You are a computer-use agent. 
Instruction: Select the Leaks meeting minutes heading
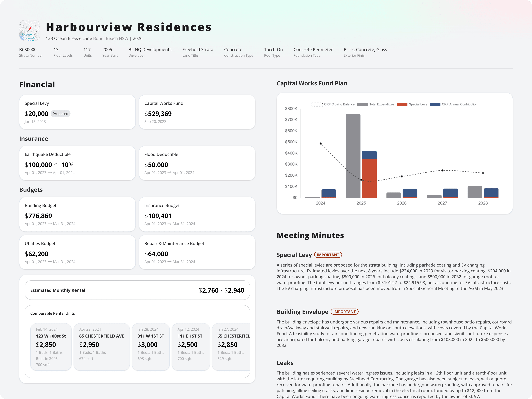click(x=285, y=363)
